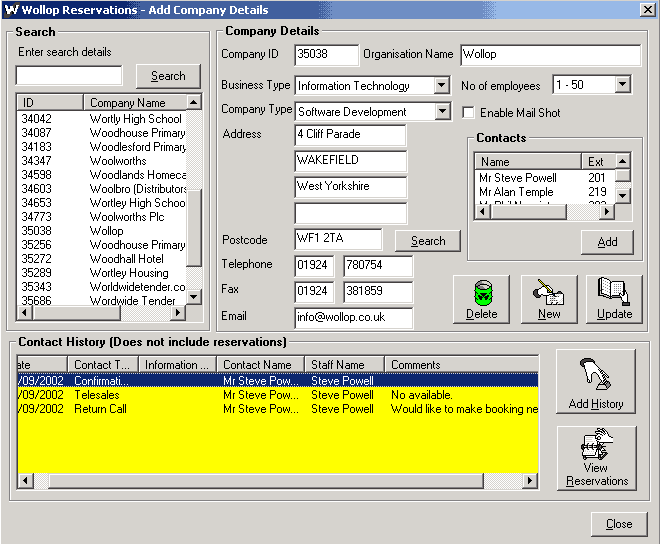Click company list scroll down arrow
660x544 pixels.
[194, 296]
